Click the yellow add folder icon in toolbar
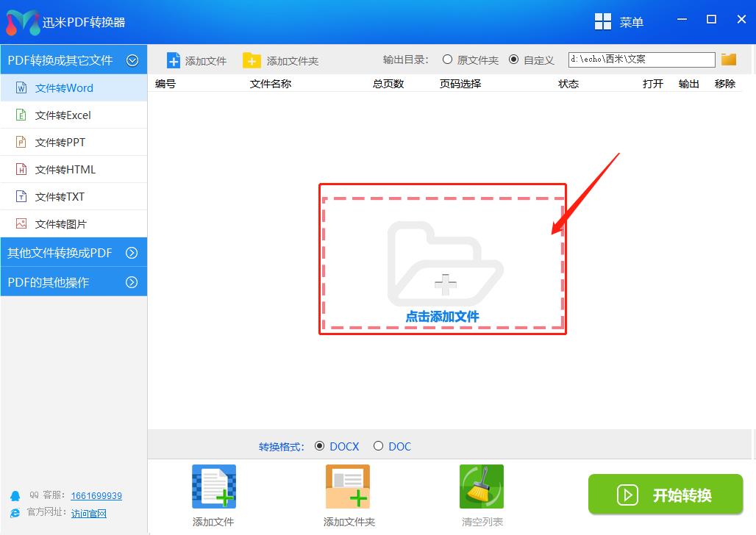Image resolution: width=756 pixels, height=535 pixels. click(x=252, y=60)
